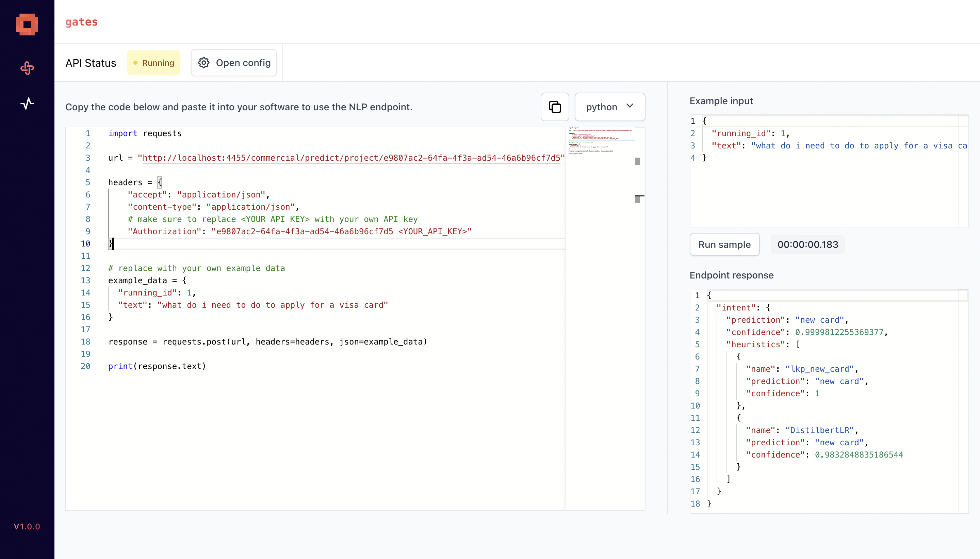Click line number 10 in code gutter
The image size is (980, 559).
[85, 243]
